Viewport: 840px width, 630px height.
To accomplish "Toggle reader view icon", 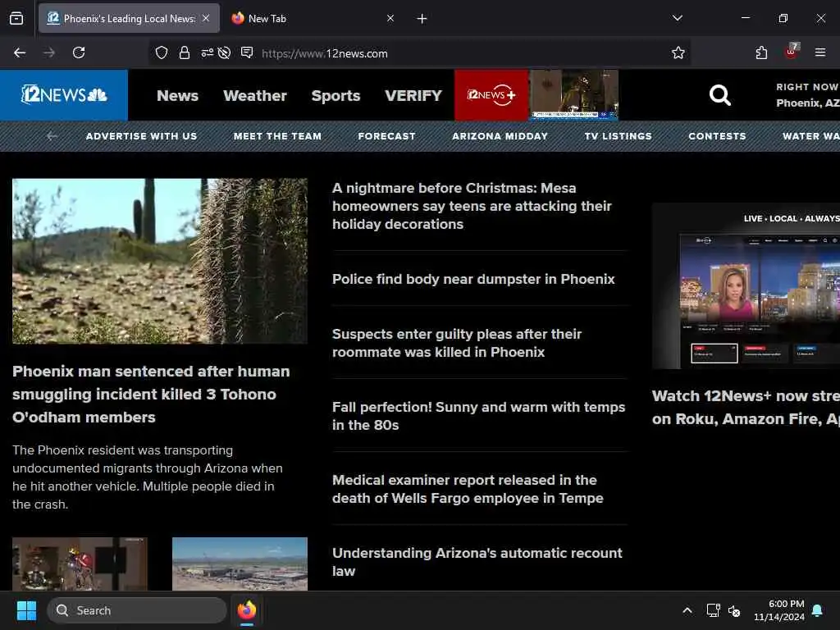I will (247, 52).
